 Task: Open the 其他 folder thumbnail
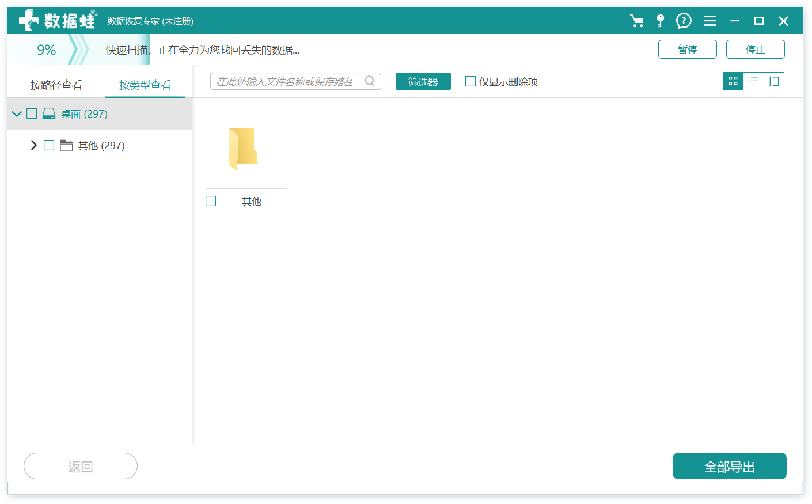pos(246,147)
